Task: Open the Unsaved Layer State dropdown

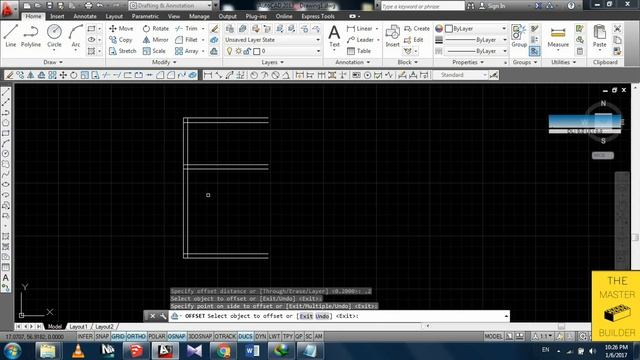Action: coord(272,40)
